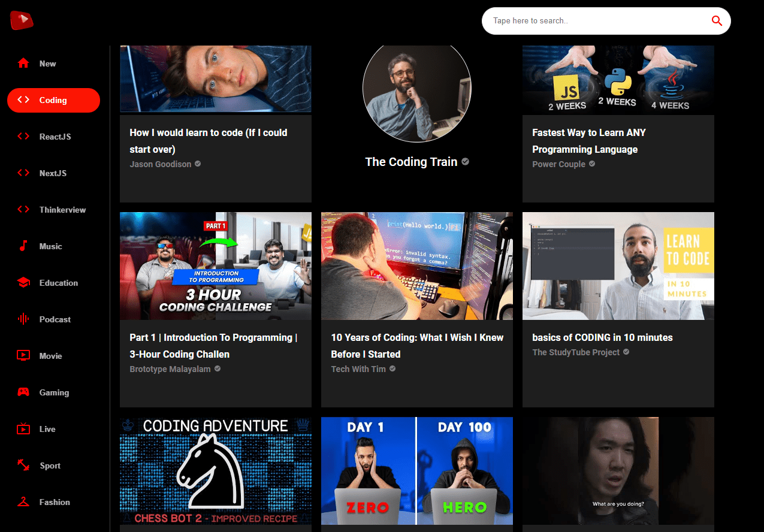Click the code brackets icon beside NextJS
This screenshot has height=532, width=764.
(x=23, y=173)
